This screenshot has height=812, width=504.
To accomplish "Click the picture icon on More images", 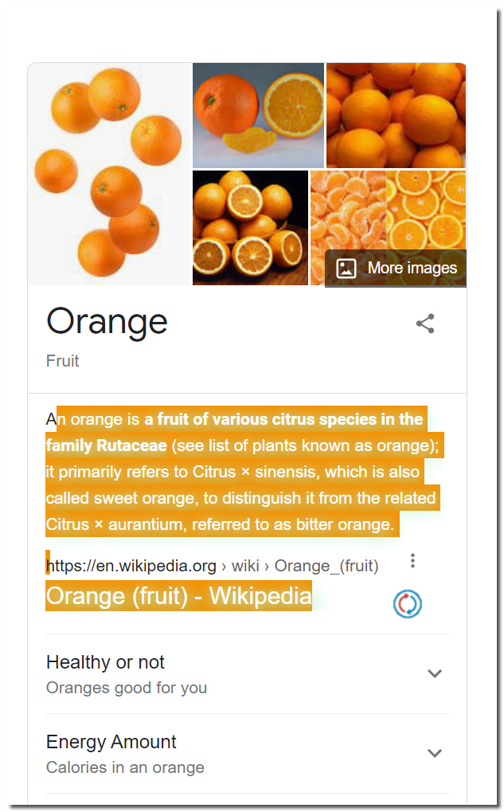I will point(346,269).
